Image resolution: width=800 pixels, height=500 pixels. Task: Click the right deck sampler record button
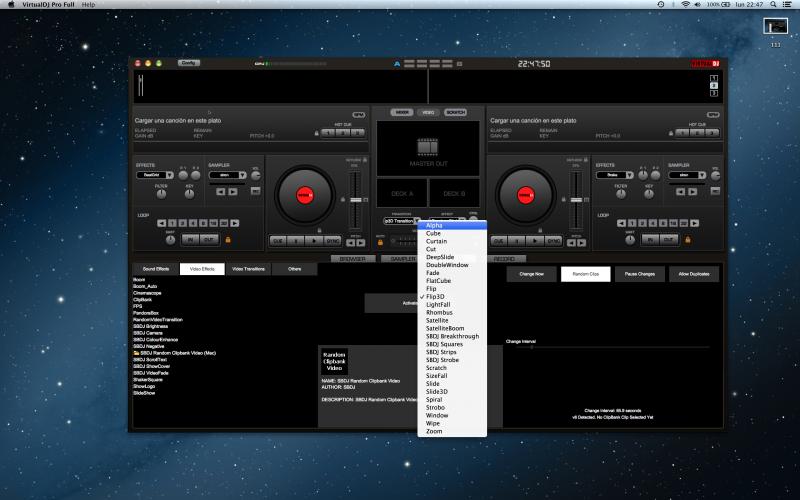pos(715,191)
